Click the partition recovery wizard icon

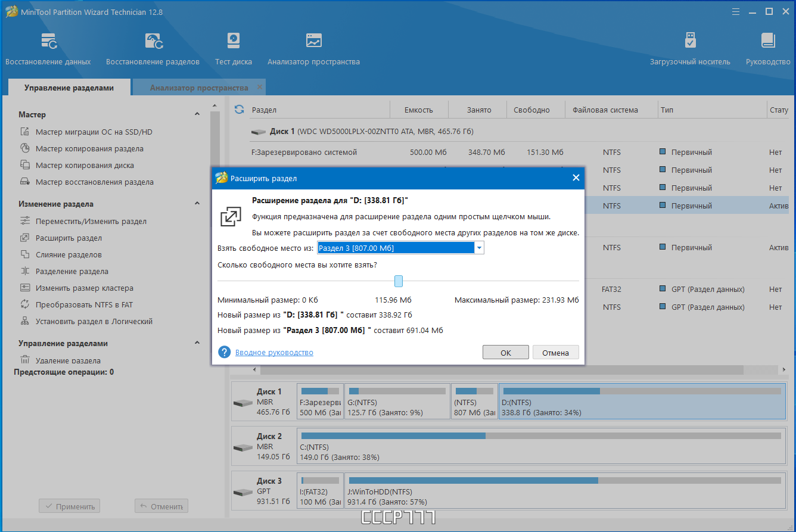[25, 182]
